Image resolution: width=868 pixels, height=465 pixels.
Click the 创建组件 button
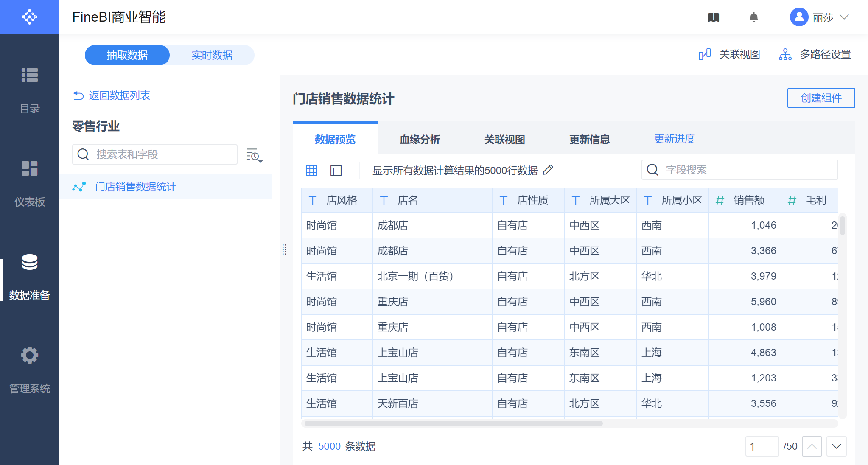click(821, 98)
